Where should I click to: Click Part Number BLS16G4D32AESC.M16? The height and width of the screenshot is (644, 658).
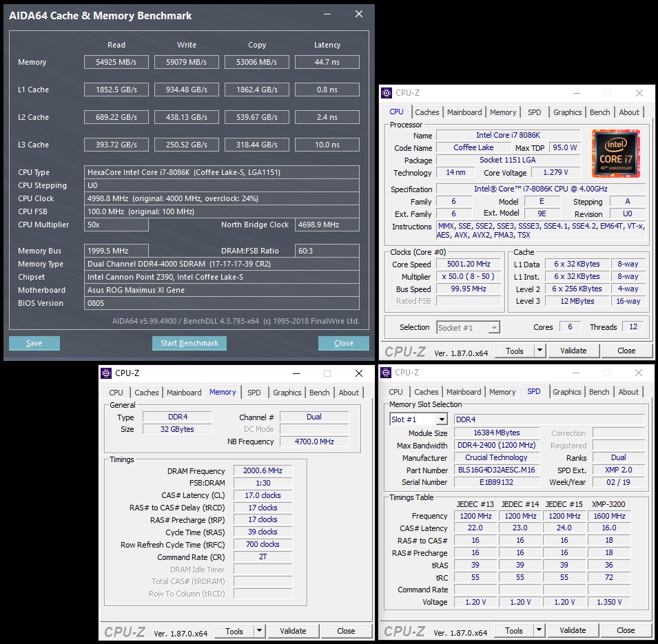pyautogui.click(x=497, y=470)
